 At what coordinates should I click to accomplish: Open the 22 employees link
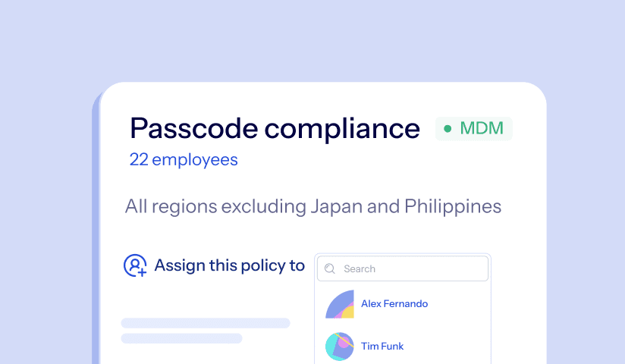[x=184, y=160]
